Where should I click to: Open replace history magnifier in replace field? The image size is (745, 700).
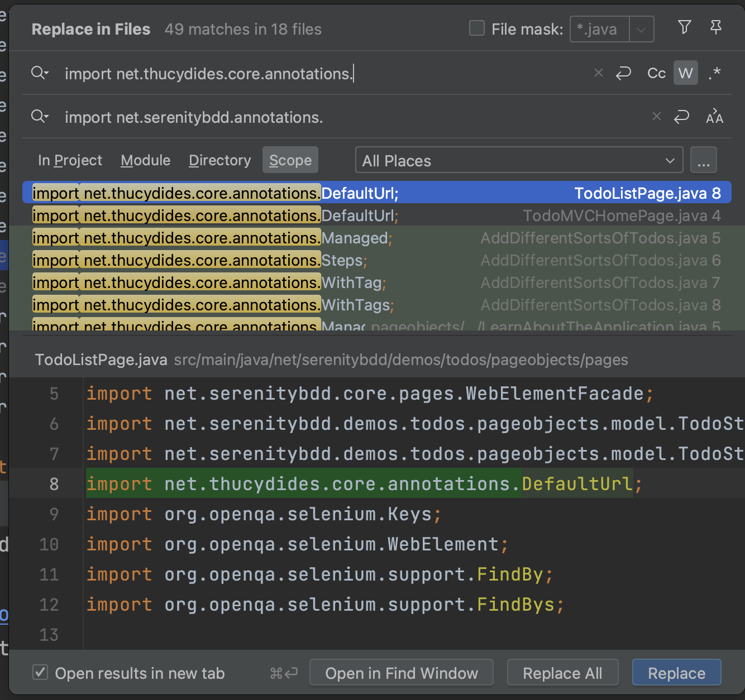[x=40, y=117]
